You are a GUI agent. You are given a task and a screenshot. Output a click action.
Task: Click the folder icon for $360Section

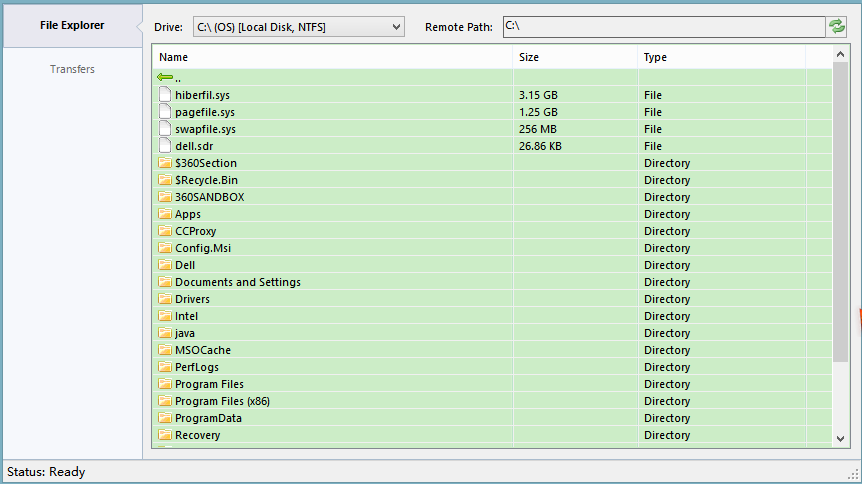(164, 162)
